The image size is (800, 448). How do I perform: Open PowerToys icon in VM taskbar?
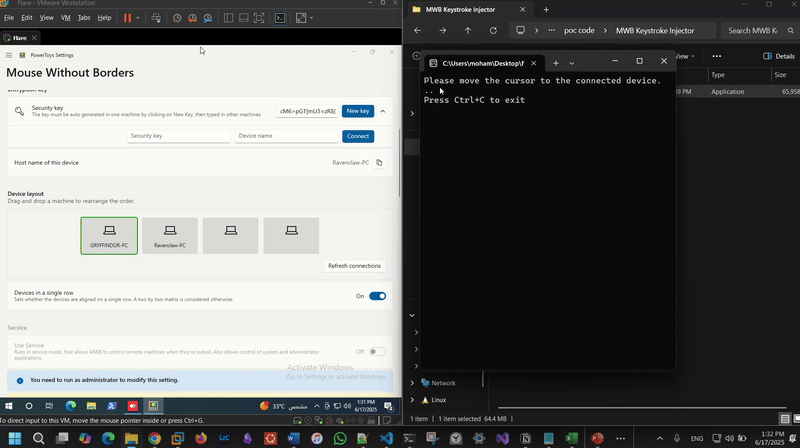[x=153, y=406]
